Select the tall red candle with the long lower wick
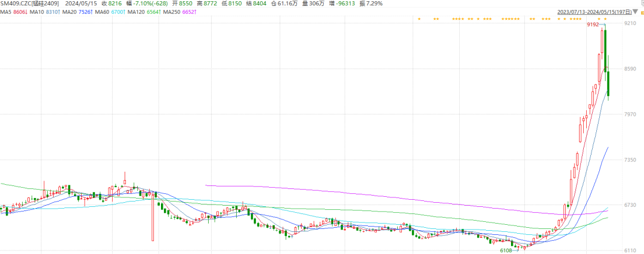 click(x=153, y=216)
